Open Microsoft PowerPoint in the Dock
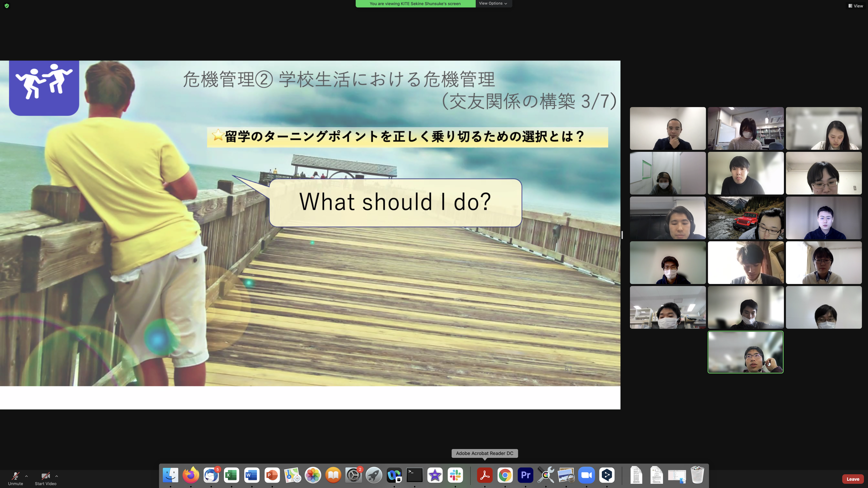 pyautogui.click(x=272, y=475)
